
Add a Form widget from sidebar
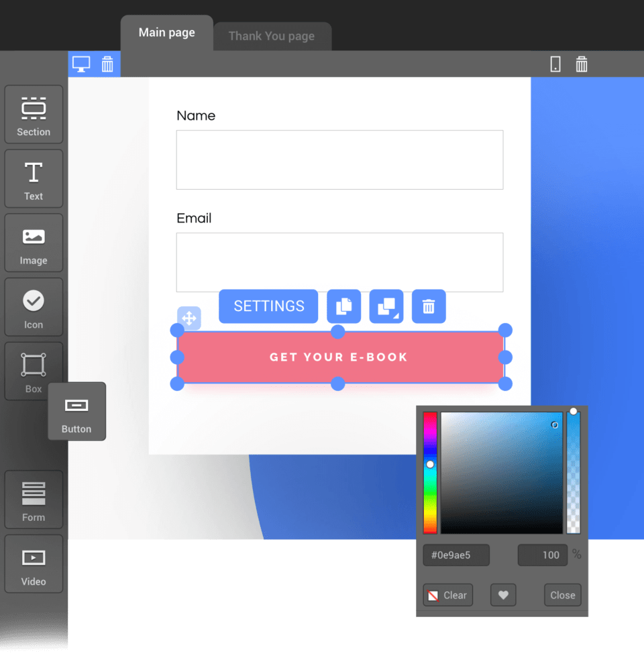point(34,499)
